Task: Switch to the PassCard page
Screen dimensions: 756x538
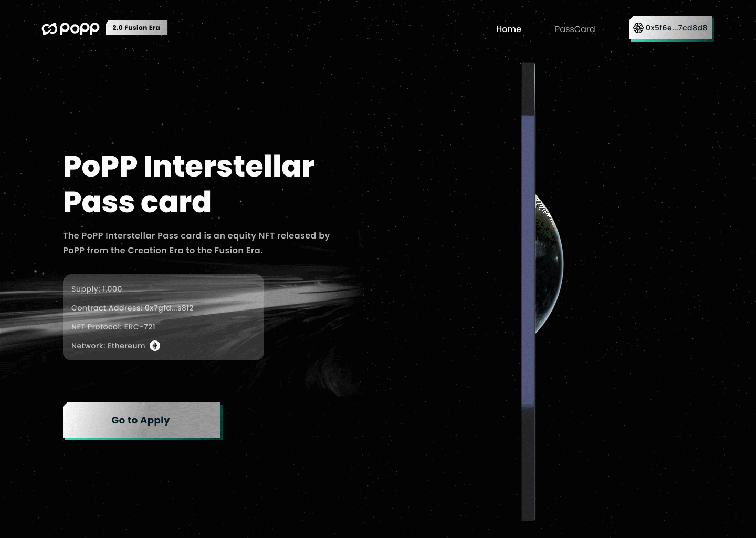Action: click(575, 29)
